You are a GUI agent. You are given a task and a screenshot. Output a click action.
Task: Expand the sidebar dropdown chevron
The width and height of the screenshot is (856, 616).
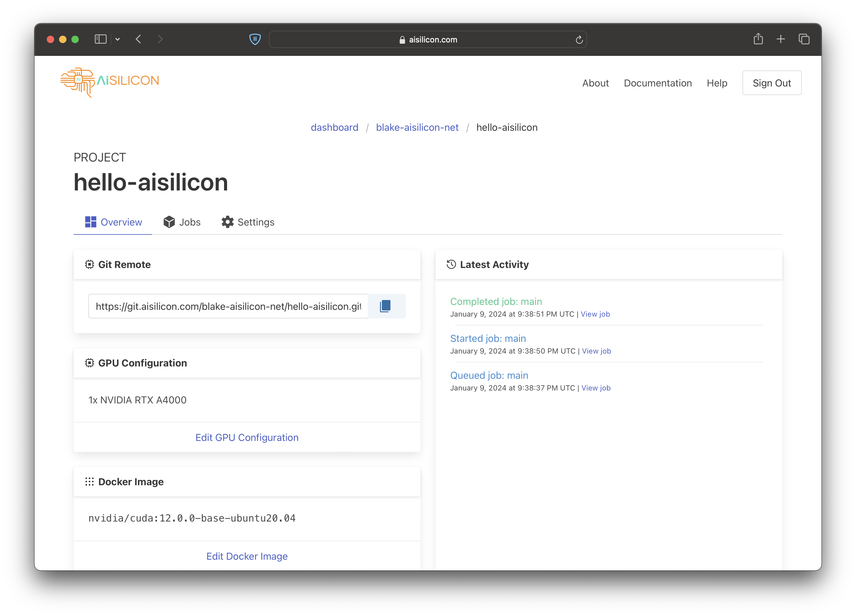point(118,39)
